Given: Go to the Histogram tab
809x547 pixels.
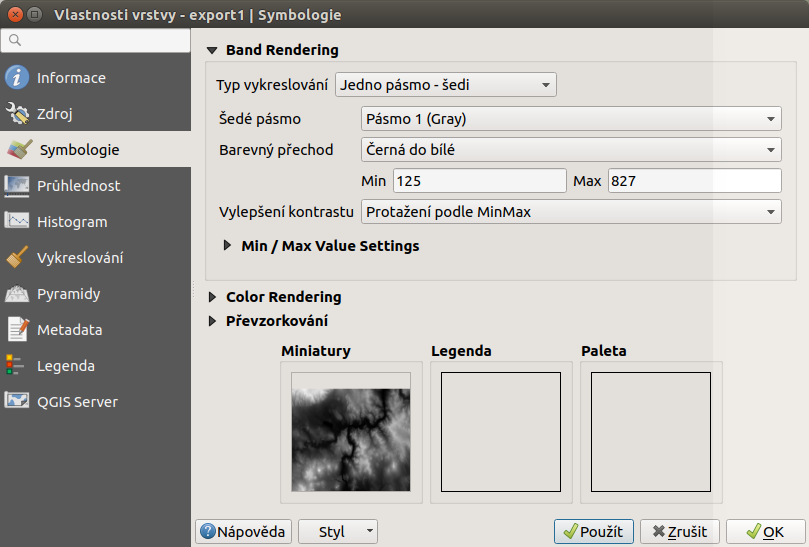Looking at the screenshot, I should tap(95, 221).
